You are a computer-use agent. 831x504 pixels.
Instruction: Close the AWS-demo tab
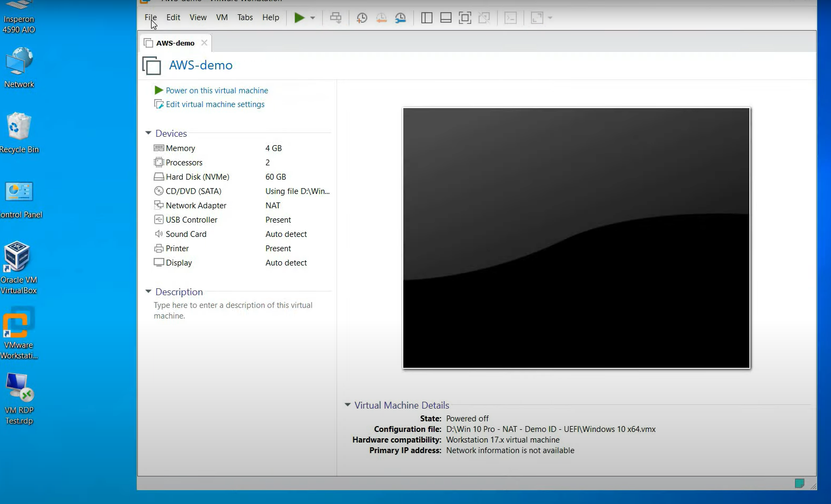click(x=204, y=42)
